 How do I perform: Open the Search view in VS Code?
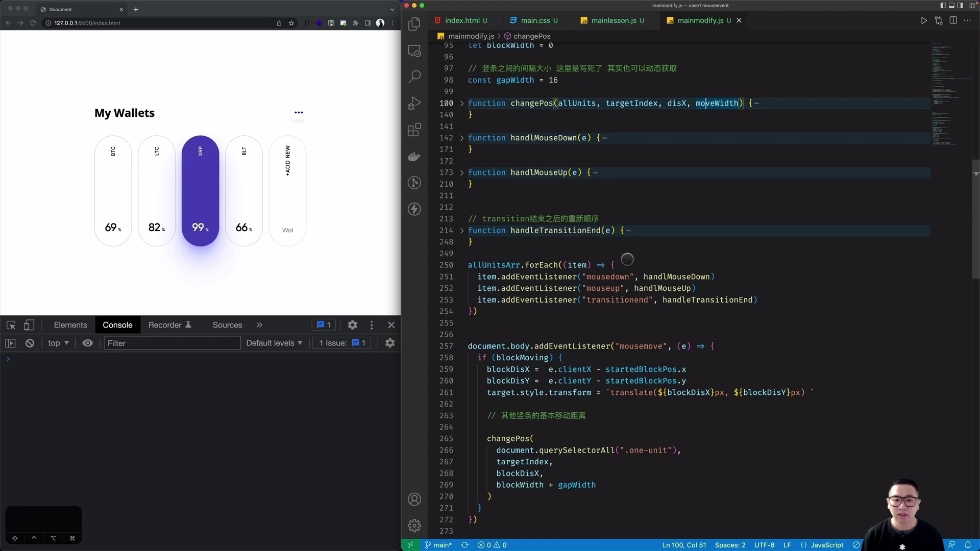(x=414, y=77)
